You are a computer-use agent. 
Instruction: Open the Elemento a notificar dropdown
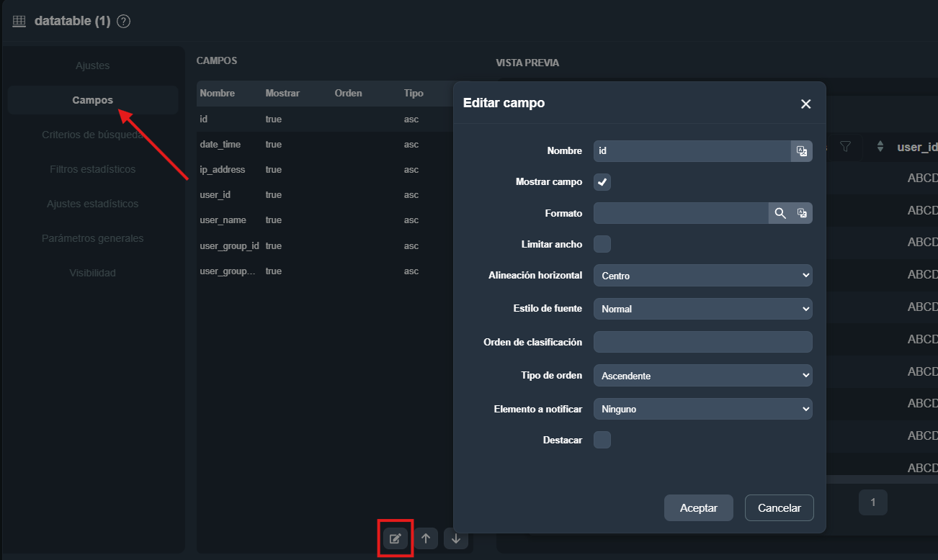(702, 408)
